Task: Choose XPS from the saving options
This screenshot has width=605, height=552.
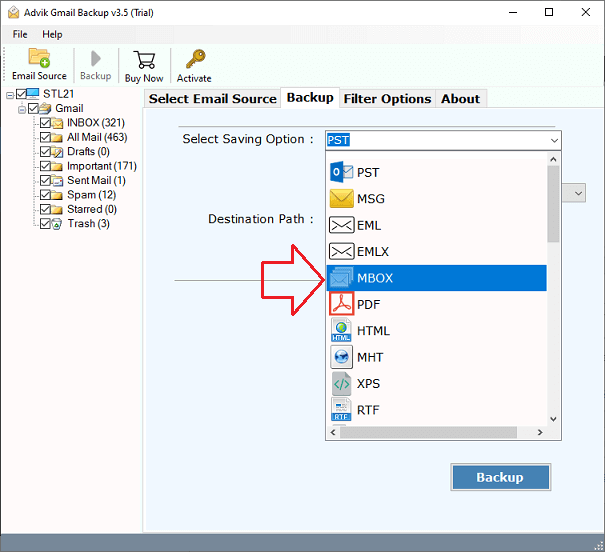Action: [436, 383]
